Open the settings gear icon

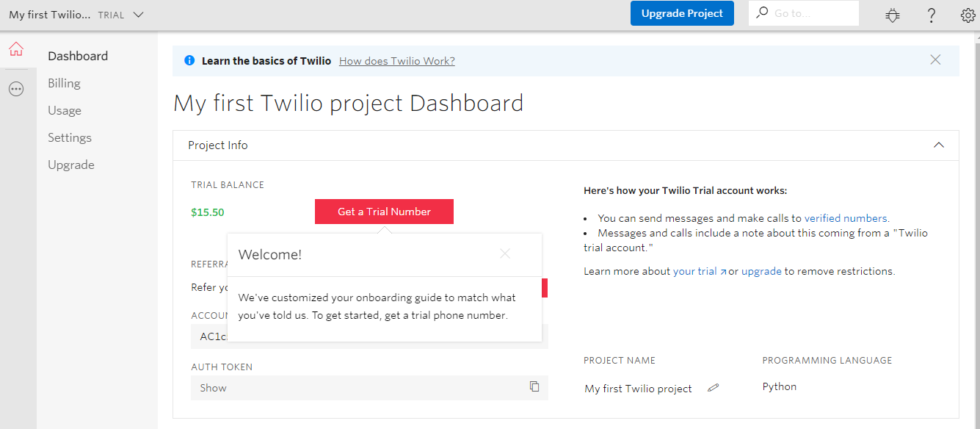pos(968,15)
